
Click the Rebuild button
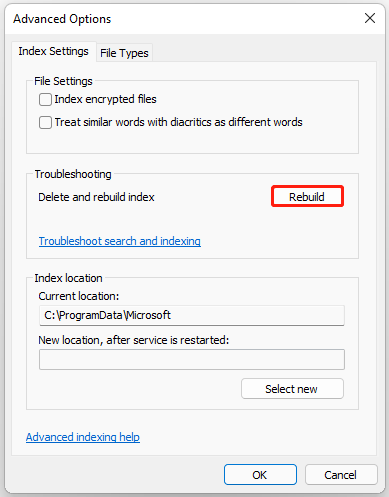coord(307,197)
